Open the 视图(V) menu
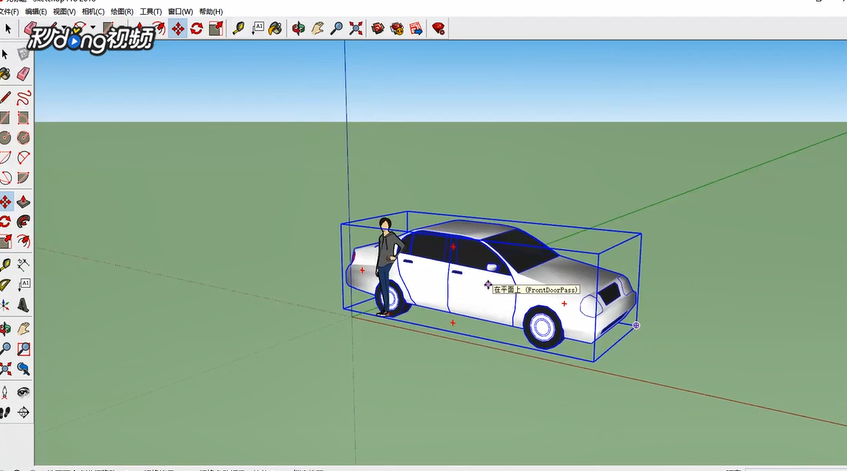The height and width of the screenshot is (471, 847). click(64, 11)
